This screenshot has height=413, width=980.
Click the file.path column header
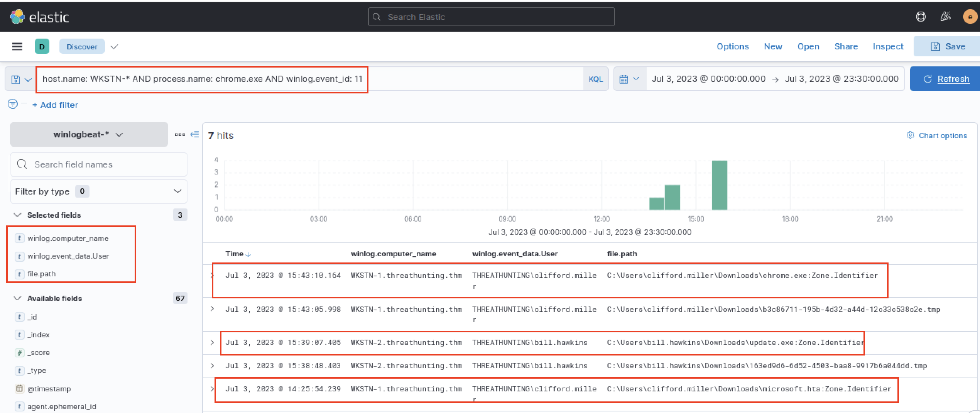[x=622, y=254]
